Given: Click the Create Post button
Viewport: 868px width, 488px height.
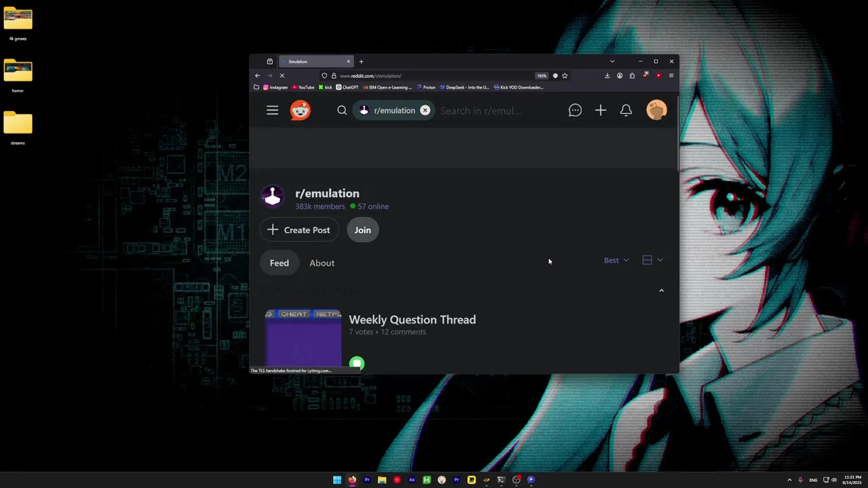Looking at the screenshot, I should (x=298, y=230).
